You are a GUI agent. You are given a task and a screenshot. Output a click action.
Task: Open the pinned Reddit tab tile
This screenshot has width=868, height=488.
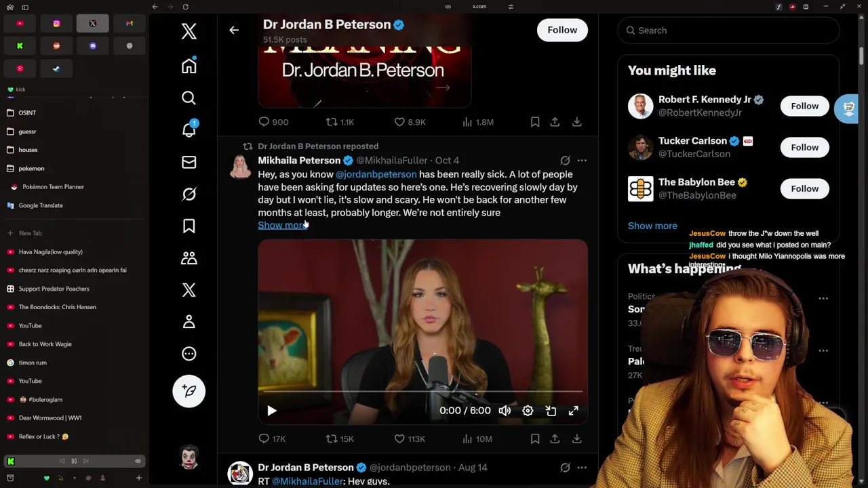click(x=56, y=46)
